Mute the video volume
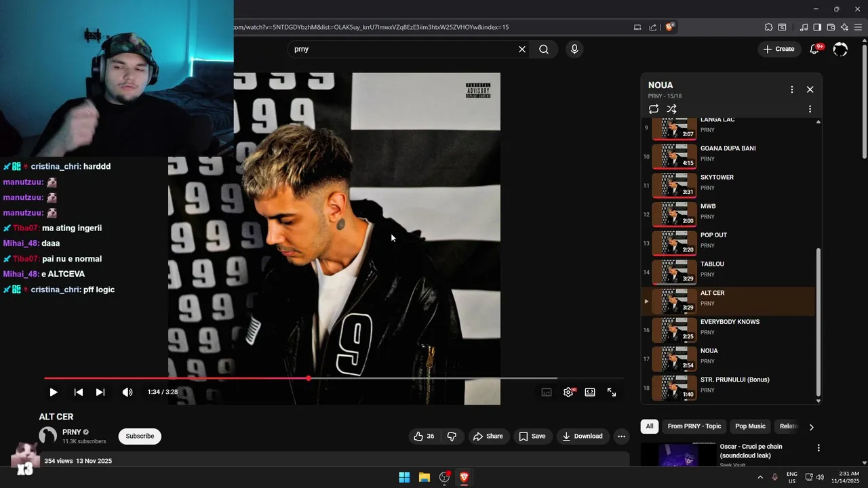 point(127,392)
